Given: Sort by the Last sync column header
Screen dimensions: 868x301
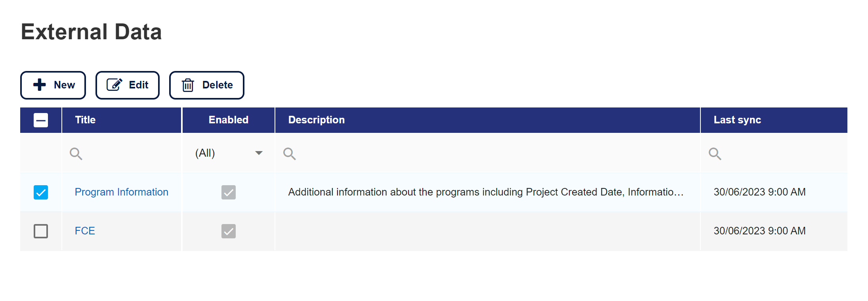Looking at the screenshot, I should pyautogui.click(x=737, y=120).
